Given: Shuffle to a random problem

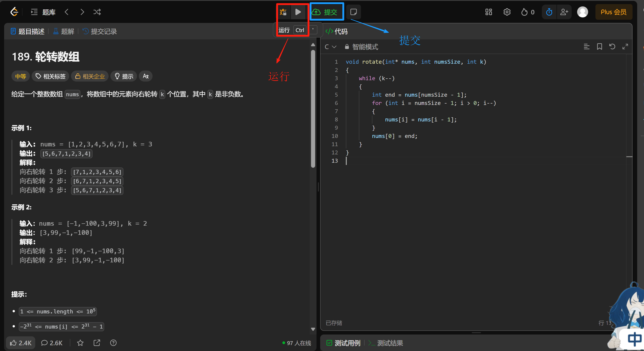Looking at the screenshot, I should coord(97,12).
